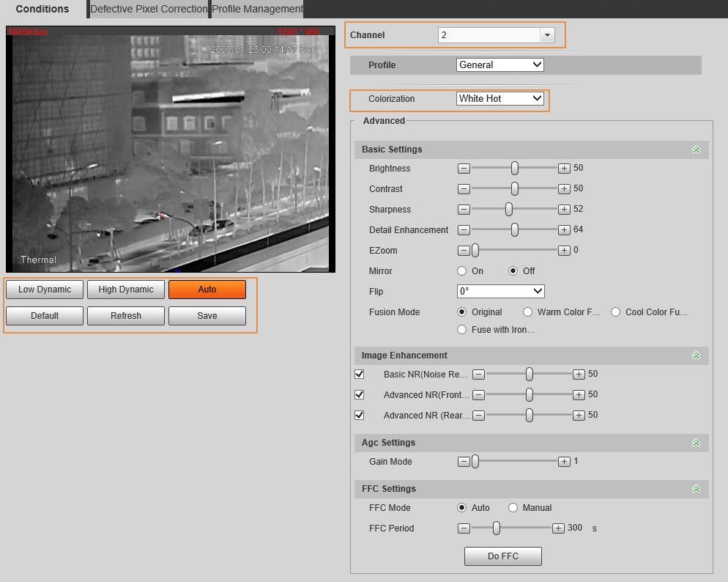Click the Sharpness slider handle

509,209
